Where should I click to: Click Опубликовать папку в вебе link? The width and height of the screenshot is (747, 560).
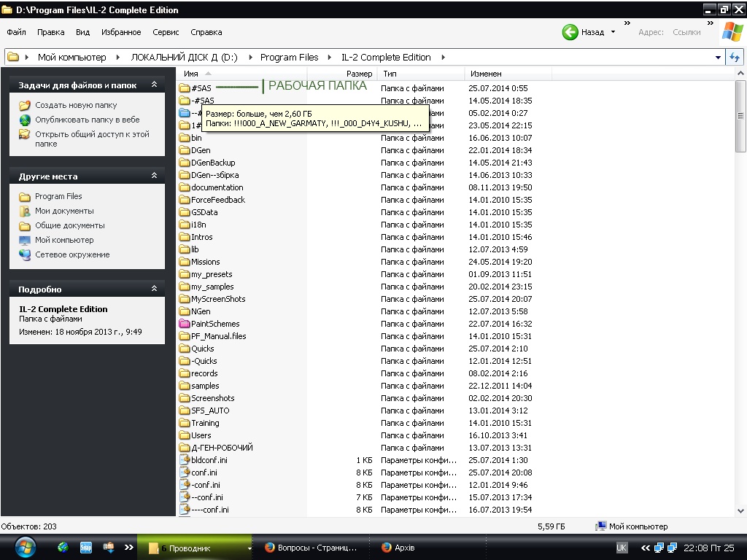[88, 120]
